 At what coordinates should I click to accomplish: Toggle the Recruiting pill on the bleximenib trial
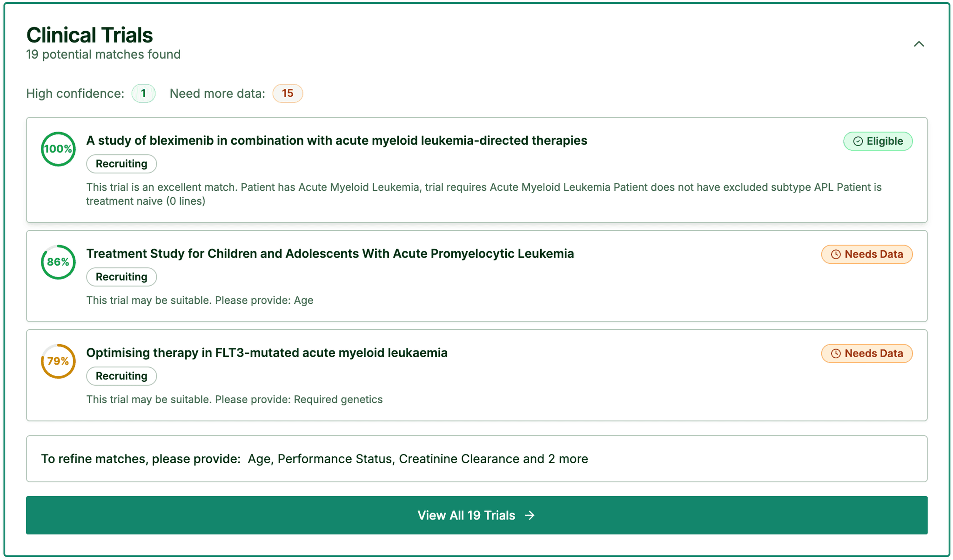click(121, 164)
